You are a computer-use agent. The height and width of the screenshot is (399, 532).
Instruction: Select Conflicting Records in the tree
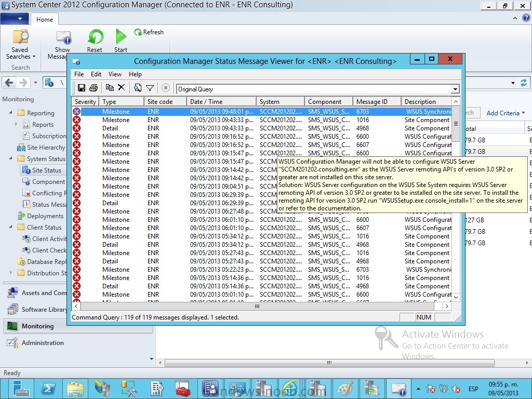tap(44, 193)
